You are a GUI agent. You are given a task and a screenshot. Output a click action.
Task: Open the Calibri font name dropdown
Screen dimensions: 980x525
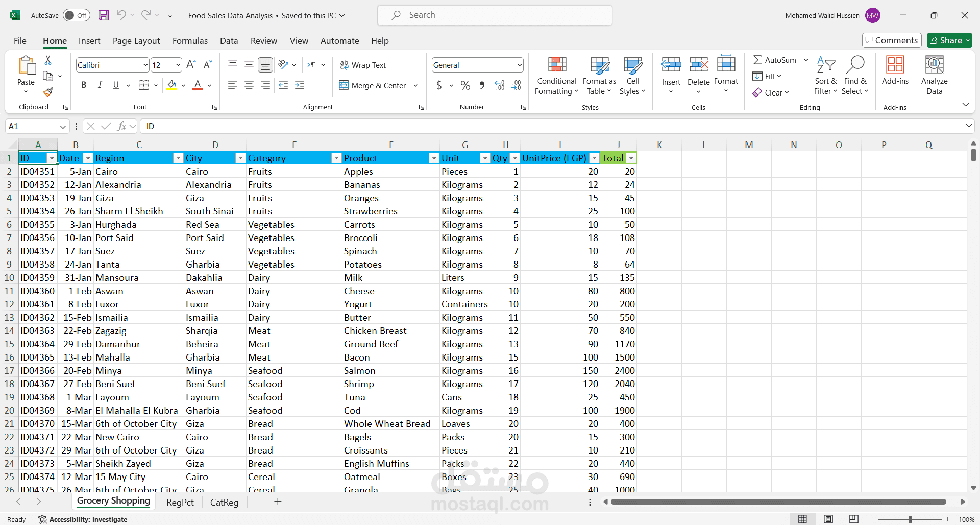click(145, 65)
